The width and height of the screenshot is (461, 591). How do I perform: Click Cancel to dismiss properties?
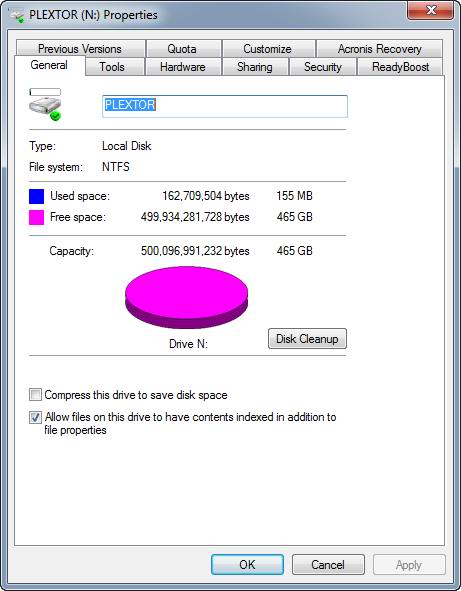pyautogui.click(x=328, y=564)
